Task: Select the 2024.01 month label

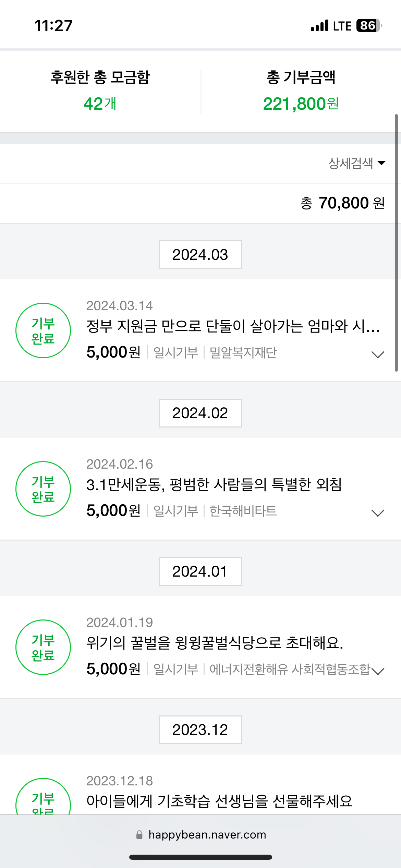Action: [200, 571]
